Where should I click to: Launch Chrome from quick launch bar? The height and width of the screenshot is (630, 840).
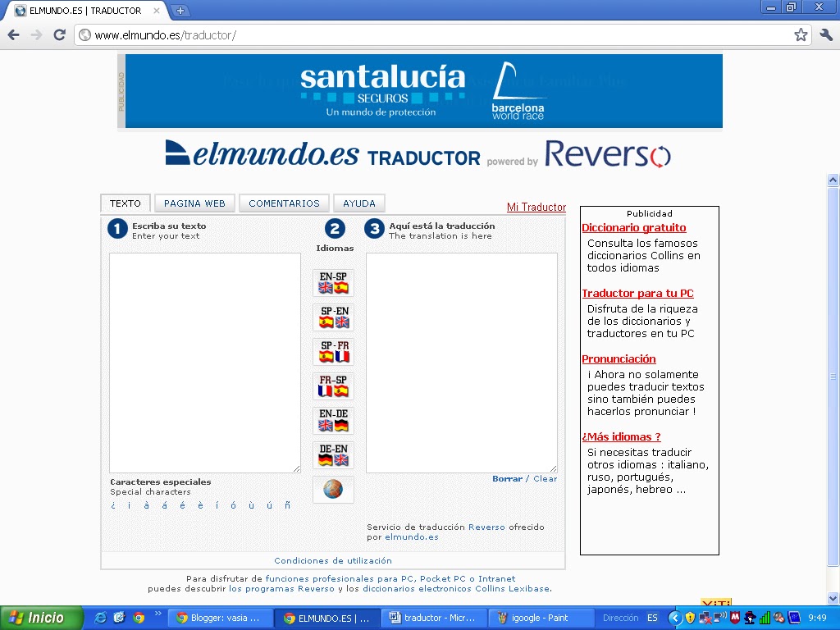[x=139, y=618]
